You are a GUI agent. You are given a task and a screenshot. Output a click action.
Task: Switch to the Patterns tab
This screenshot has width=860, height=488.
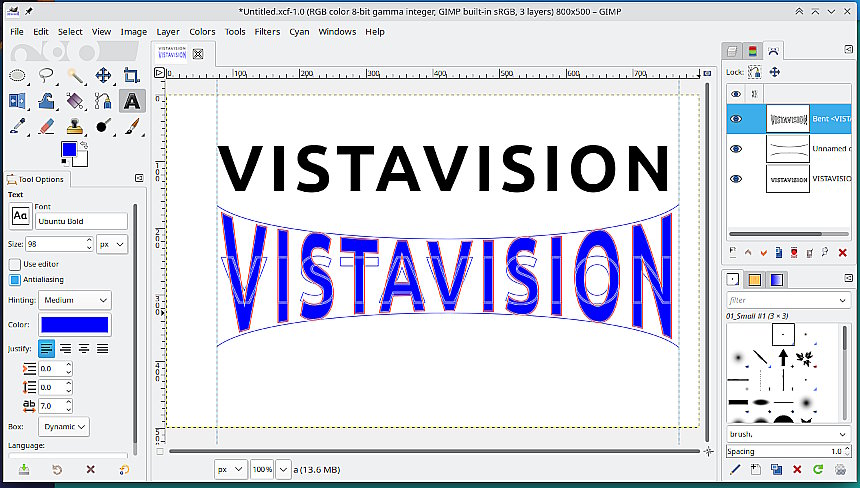point(755,280)
